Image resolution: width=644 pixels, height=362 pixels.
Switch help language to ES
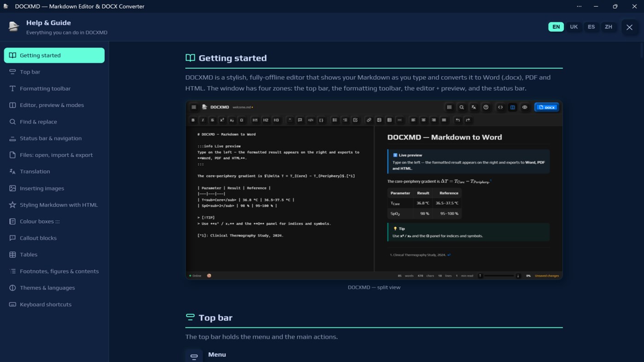click(x=591, y=27)
